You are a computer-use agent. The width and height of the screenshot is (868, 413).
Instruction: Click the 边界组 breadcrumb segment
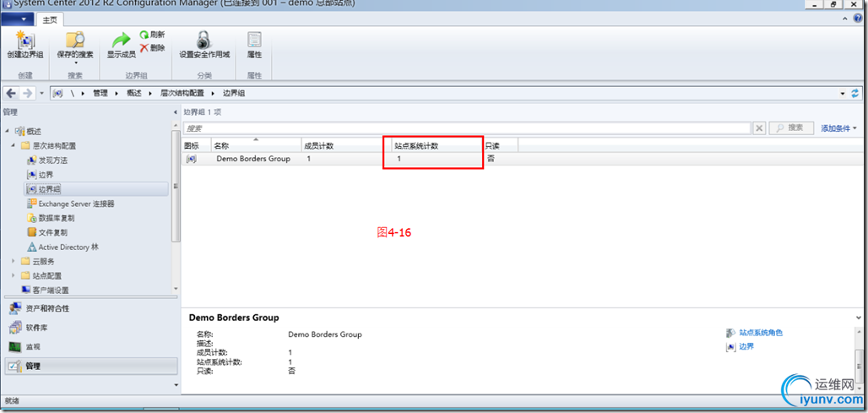tap(234, 94)
